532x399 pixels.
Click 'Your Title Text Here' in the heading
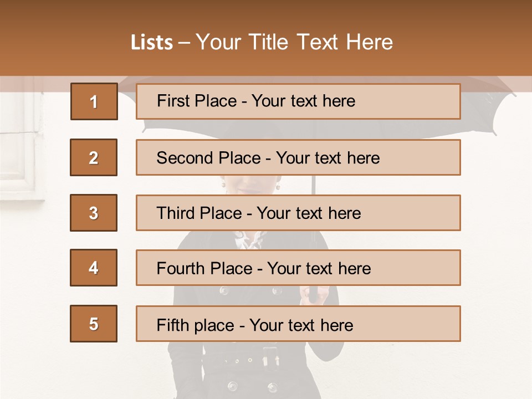294,43
